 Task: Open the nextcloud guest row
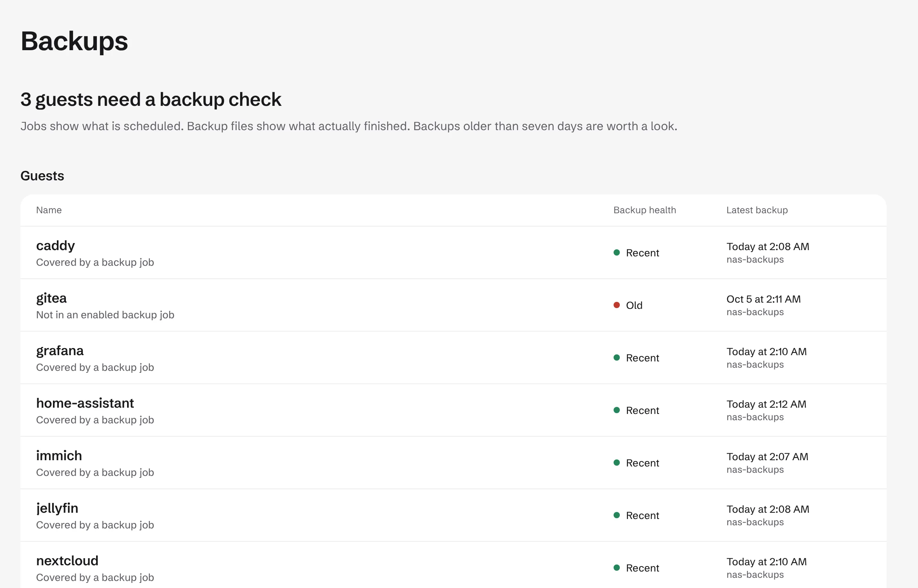pyautogui.click(x=454, y=565)
